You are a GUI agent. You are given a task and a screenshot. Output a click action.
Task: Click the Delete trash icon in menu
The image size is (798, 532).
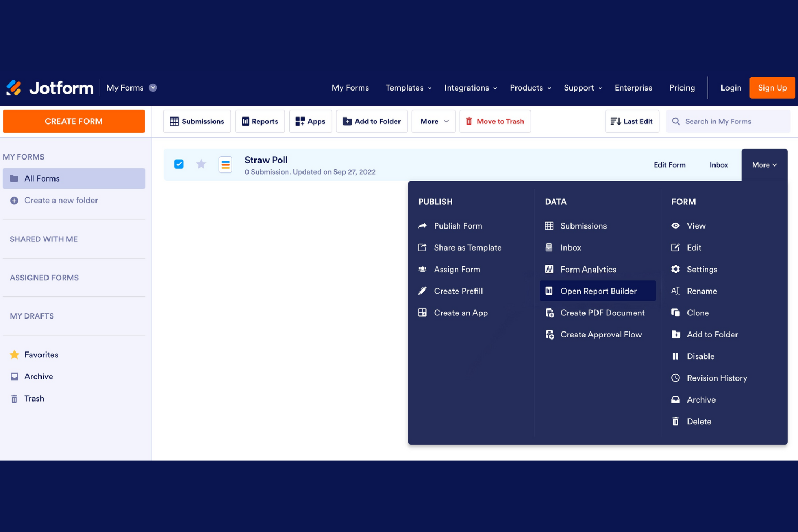(x=676, y=422)
